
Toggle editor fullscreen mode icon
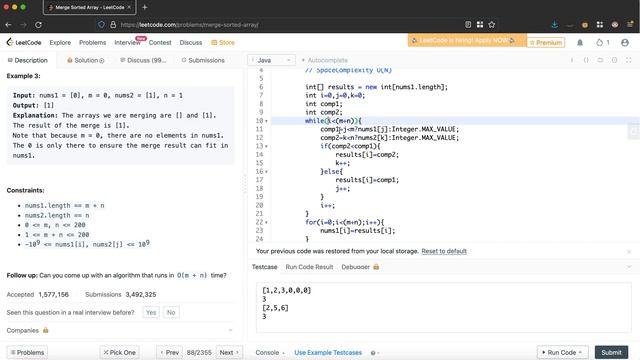click(x=629, y=60)
